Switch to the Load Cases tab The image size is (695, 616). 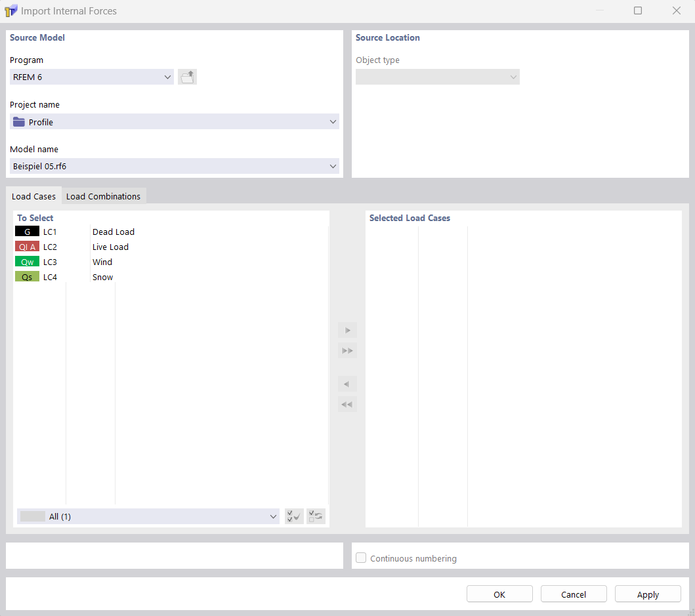(33, 196)
